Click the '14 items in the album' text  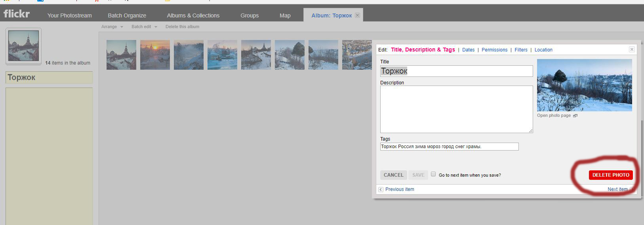68,63
